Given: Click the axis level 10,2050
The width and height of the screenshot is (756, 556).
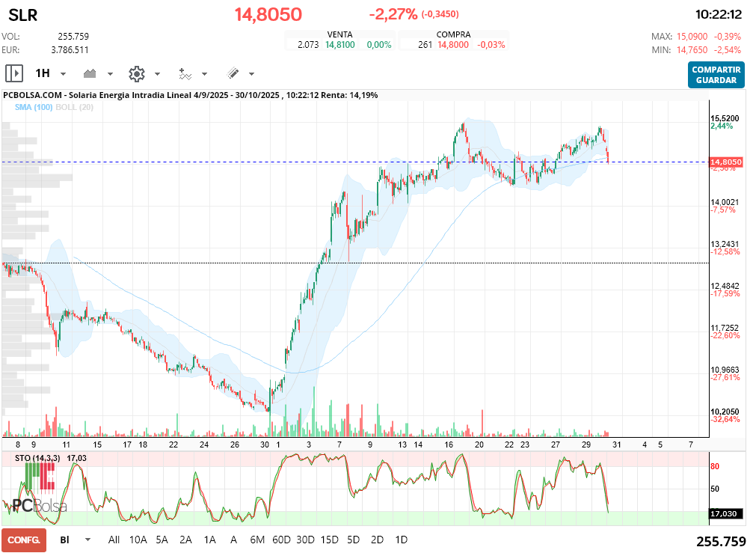Looking at the screenshot, I should 725,412.
